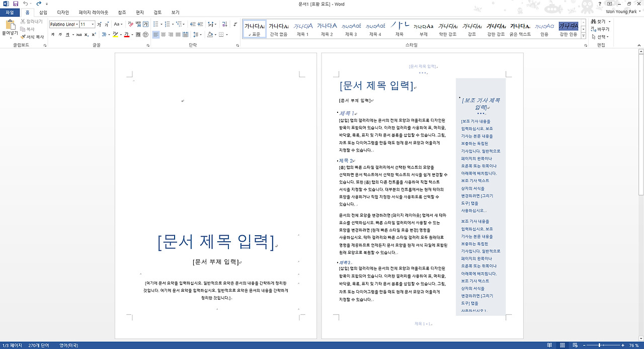Decrease font size with shrink font icon
644x349 pixels.
tap(107, 24)
